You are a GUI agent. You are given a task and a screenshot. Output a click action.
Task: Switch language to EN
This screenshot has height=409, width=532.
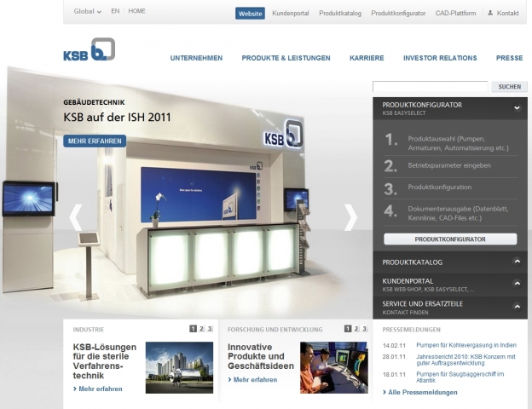(x=115, y=11)
